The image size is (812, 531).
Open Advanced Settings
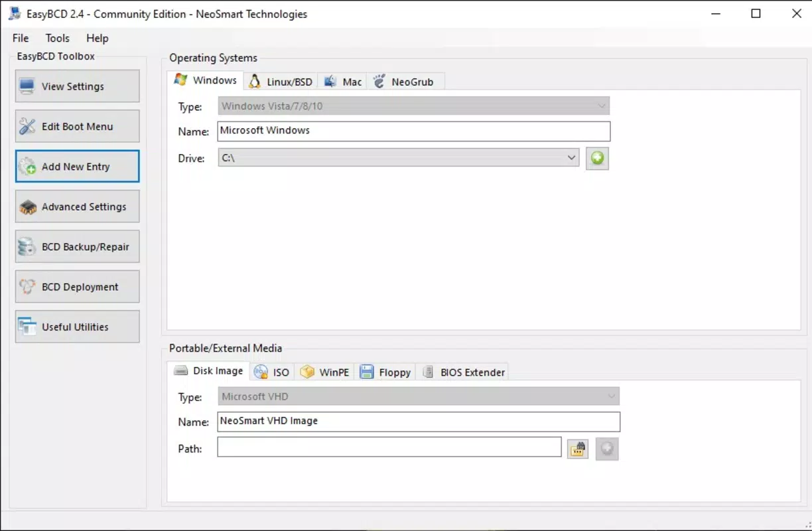(78, 206)
